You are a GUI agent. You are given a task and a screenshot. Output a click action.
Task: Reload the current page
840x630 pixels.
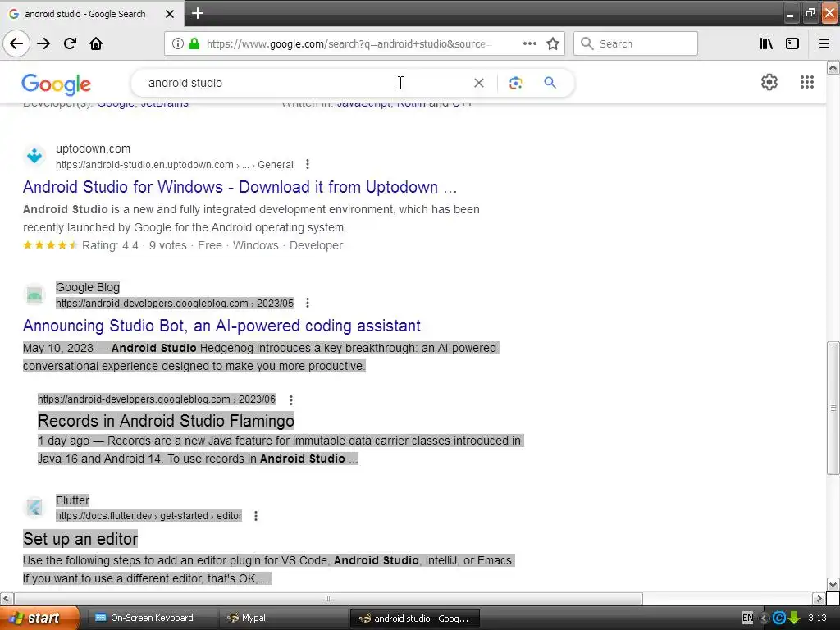click(70, 44)
